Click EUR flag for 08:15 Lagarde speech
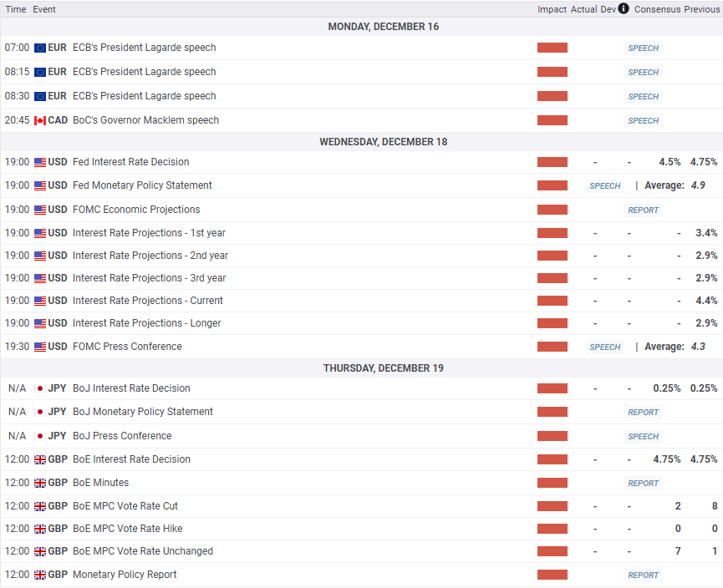 (x=40, y=72)
